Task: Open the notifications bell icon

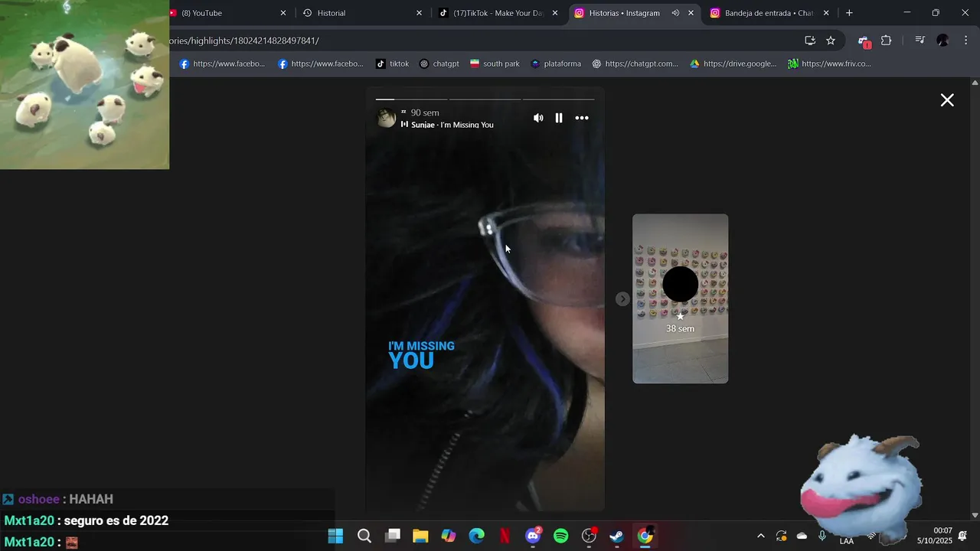Action: point(962,536)
